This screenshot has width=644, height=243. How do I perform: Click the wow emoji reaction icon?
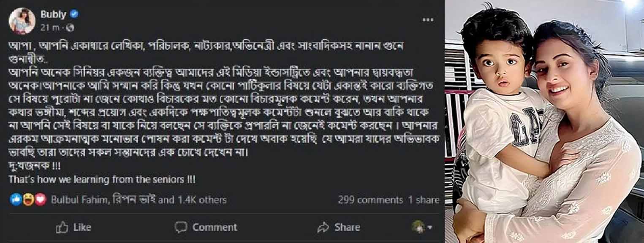(28, 200)
